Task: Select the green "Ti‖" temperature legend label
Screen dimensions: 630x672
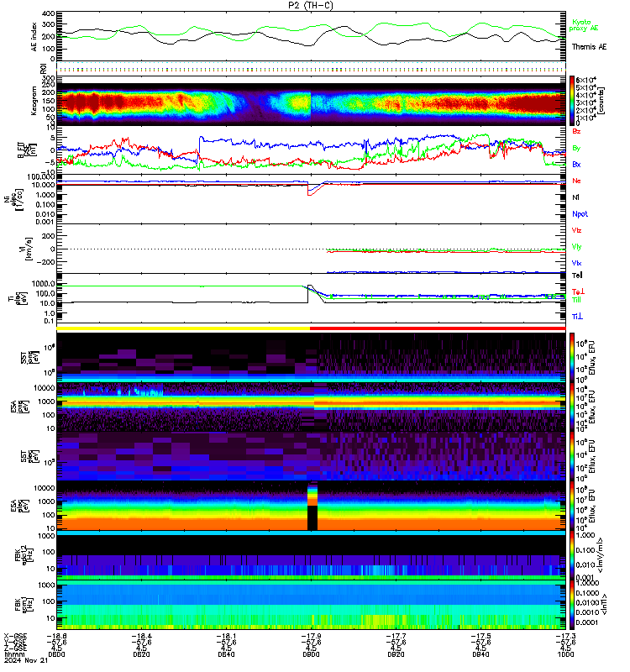Action: (576, 300)
